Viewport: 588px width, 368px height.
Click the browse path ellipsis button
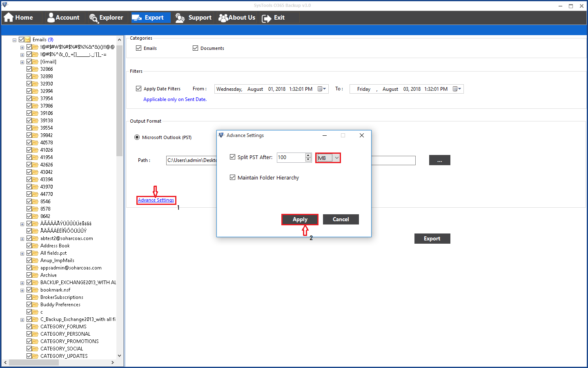pyautogui.click(x=440, y=160)
